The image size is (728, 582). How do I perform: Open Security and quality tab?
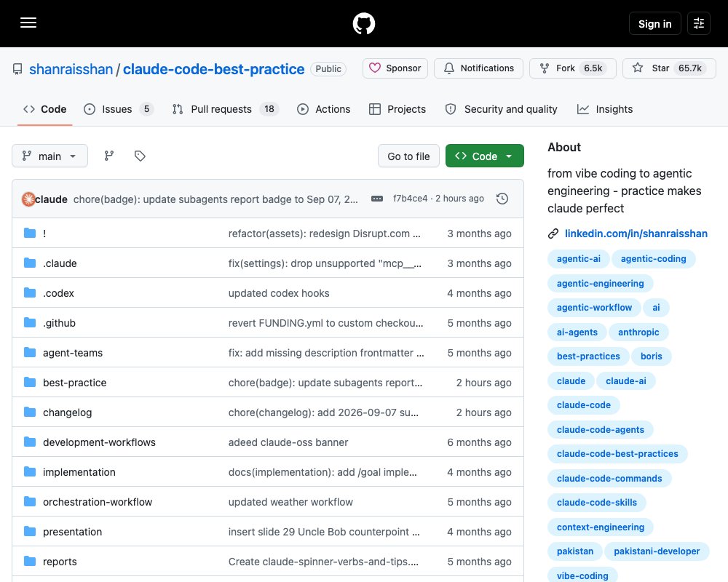coord(502,109)
